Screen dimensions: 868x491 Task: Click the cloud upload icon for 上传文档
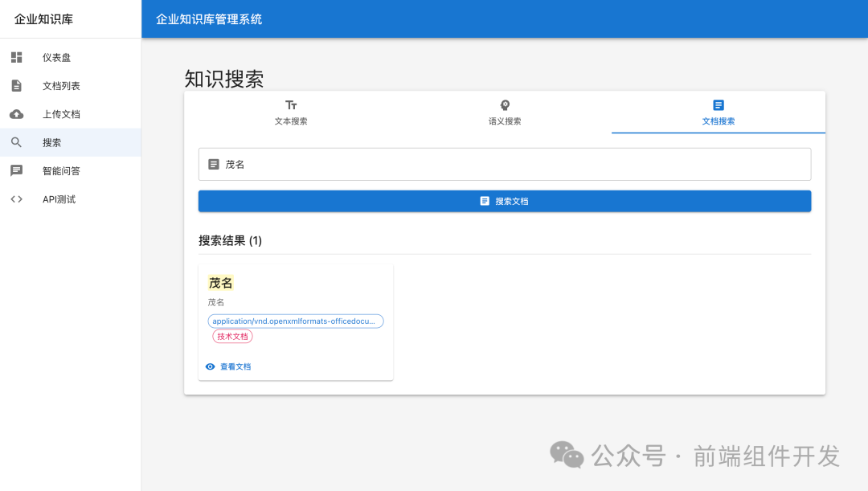click(16, 113)
